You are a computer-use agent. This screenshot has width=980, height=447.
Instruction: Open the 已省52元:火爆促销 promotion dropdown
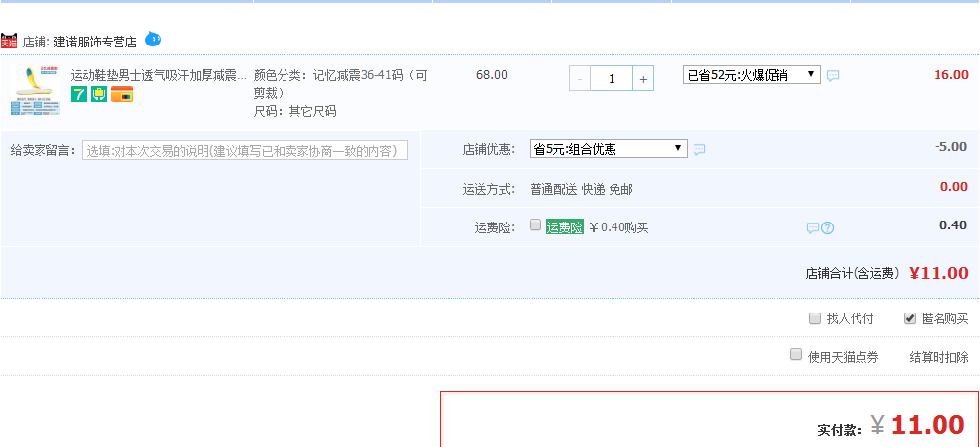coord(751,75)
